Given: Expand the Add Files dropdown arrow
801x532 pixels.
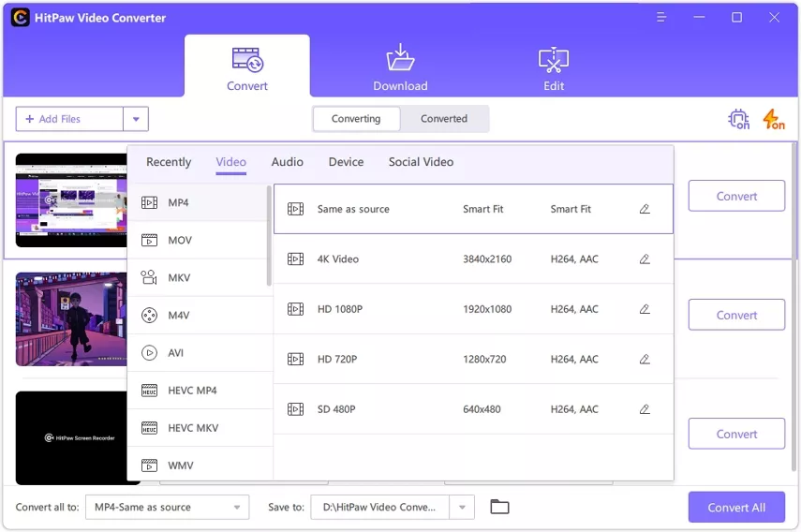Looking at the screenshot, I should pyautogui.click(x=136, y=119).
